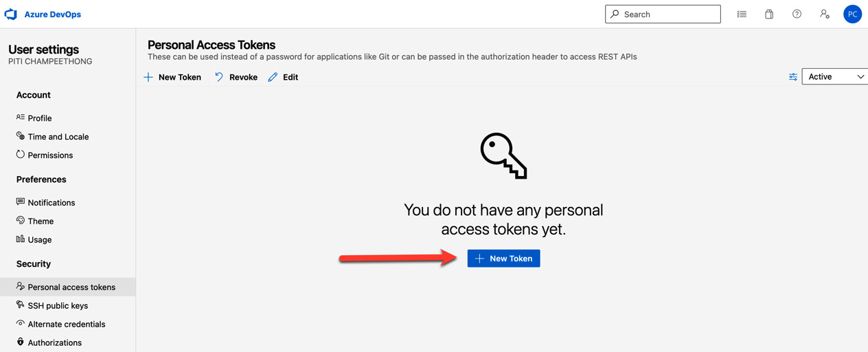Click the User settings sidebar title
The image size is (868, 352).
[x=43, y=49]
